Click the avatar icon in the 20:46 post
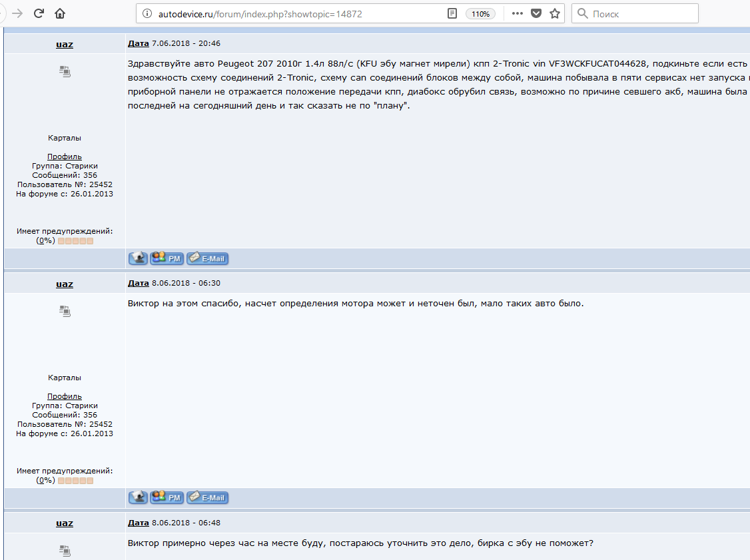This screenshot has height=560, width=750. coord(65,71)
